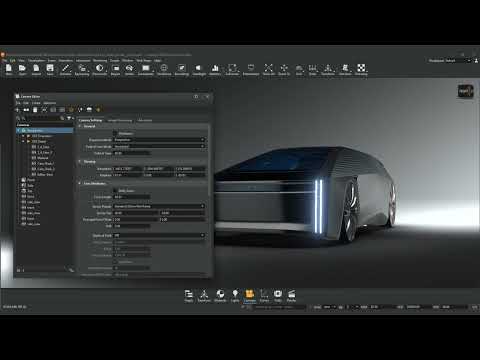The height and width of the screenshot is (360, 480).
Task: Toggle Raytracing in the main toolbar
Action: (x=82, y=69)
